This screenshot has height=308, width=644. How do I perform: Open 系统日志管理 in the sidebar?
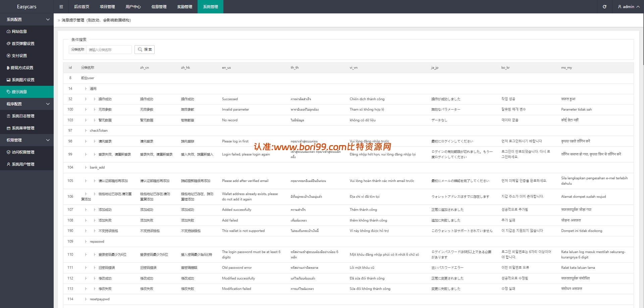[27, 116]
